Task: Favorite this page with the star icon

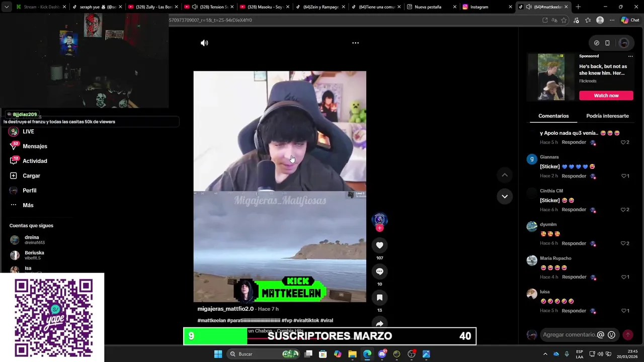Action: click(564, 20)
